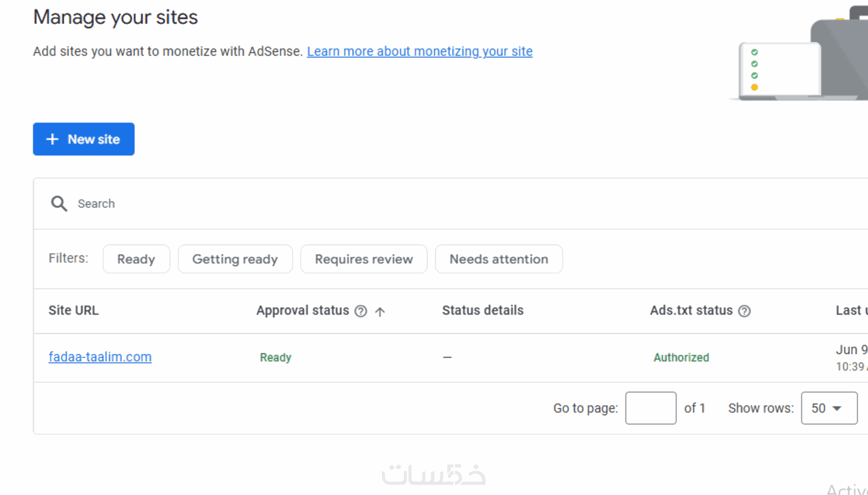Click the New site button
This screenshot has width=868, height=495.
(84, 139)
